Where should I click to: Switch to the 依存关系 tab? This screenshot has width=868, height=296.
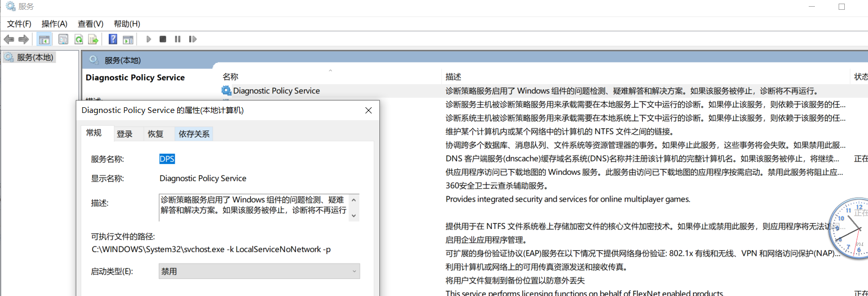coord(194,134)
